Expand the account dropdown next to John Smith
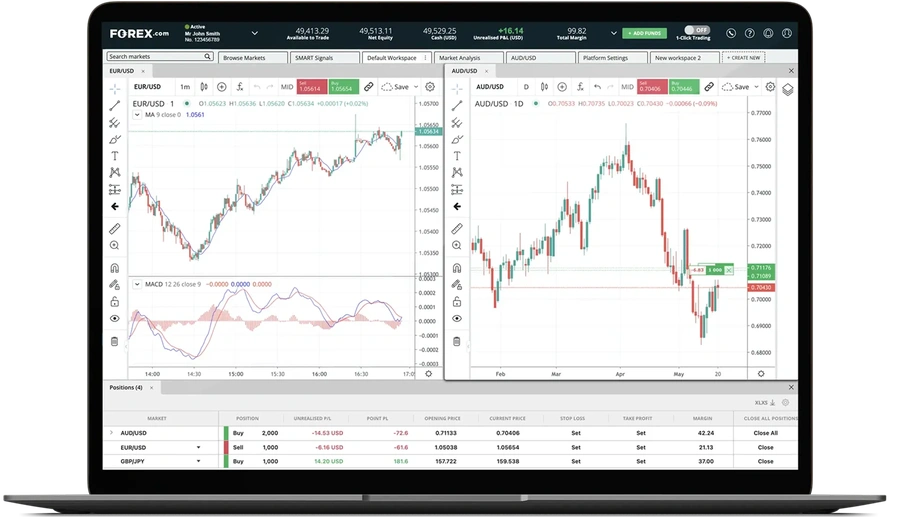The height and width of the screenshot is (522, 900). coord(255,33)
